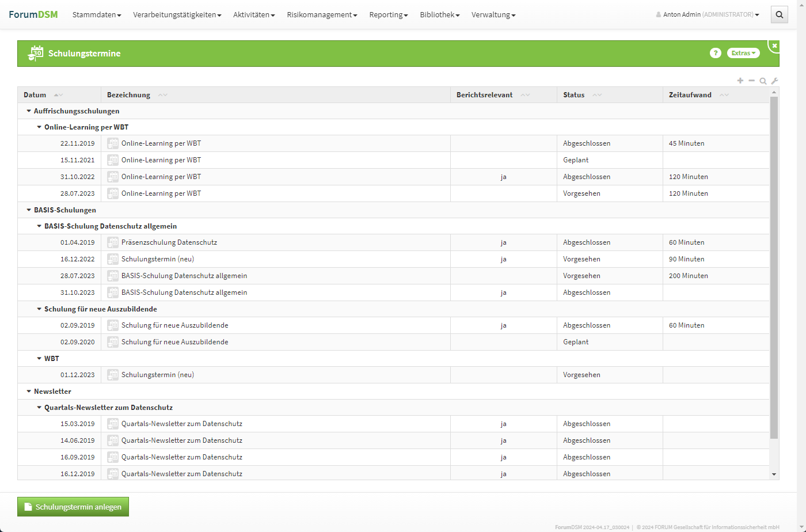Click the table search magnifier icon

coord(763,81)
